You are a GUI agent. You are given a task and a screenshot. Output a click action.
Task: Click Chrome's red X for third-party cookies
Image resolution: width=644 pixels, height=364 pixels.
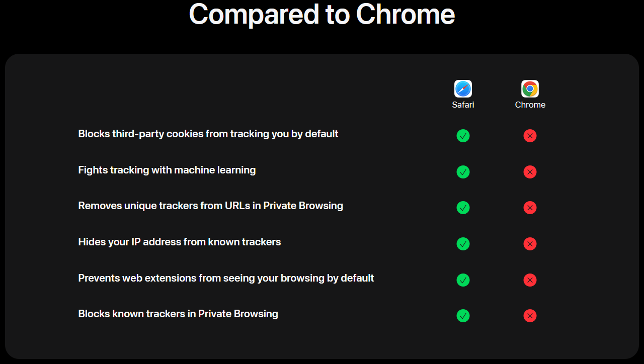click(530, 136)
